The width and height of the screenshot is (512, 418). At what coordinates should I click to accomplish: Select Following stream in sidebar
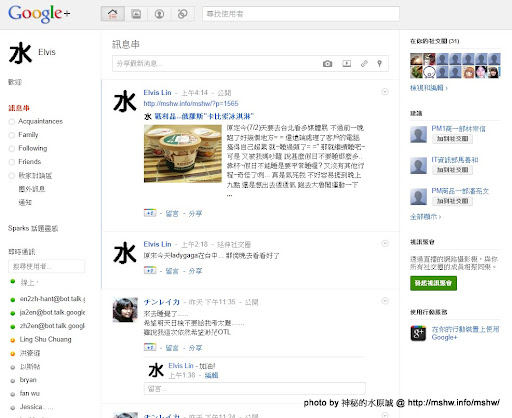32,148
